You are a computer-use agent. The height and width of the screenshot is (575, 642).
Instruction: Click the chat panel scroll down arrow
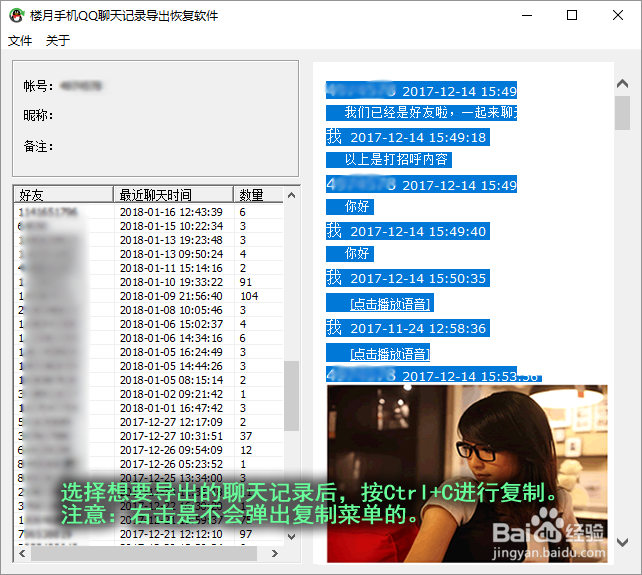[622, 543]
